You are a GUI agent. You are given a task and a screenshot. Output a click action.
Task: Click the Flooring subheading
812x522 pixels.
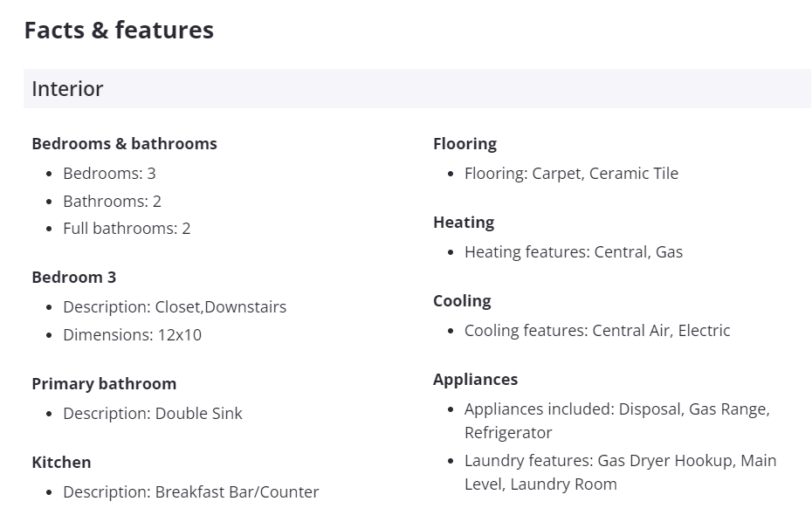pos(464,144)
